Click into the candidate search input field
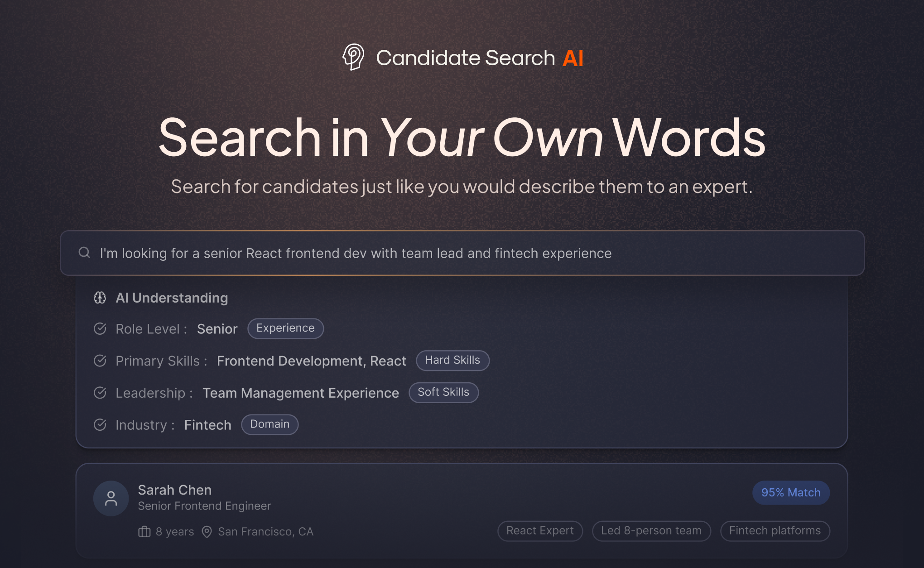The image size is (924, 568). point(453,253)
